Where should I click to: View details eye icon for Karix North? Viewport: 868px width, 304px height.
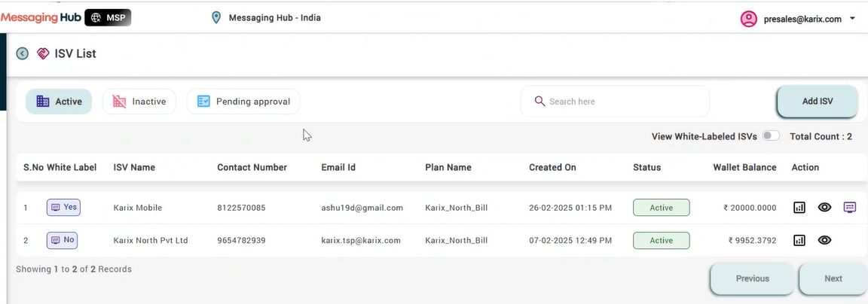click(824, 241)
